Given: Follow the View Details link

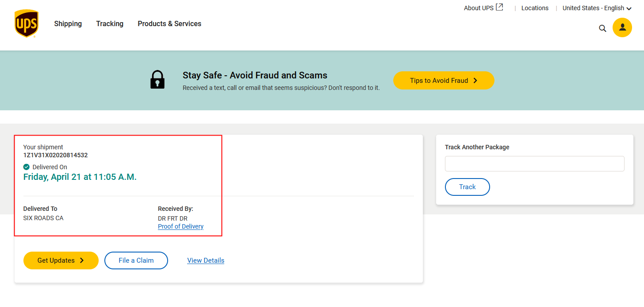Looking at the screenshot, I should (x=206, y=260).
